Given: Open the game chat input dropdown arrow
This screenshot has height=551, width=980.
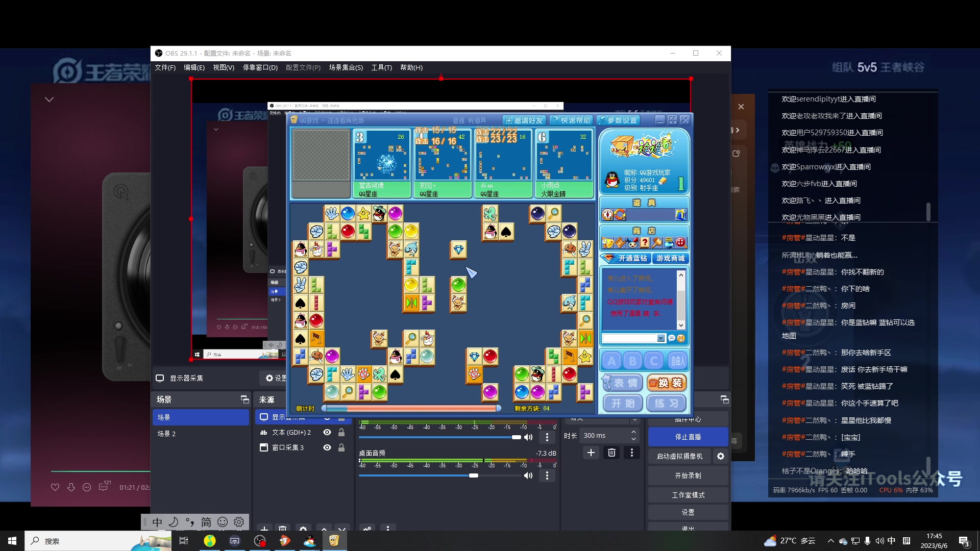Looking at the screenshot, I should [661, 338].
